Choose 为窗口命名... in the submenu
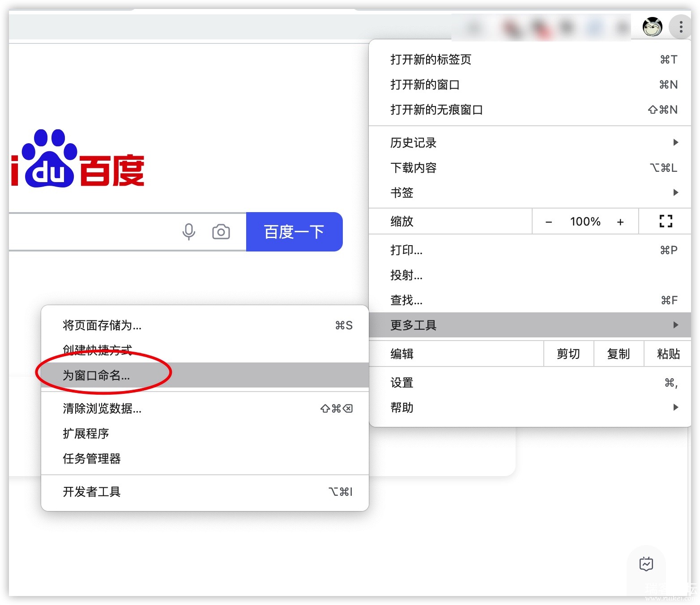 click(205, 375)
